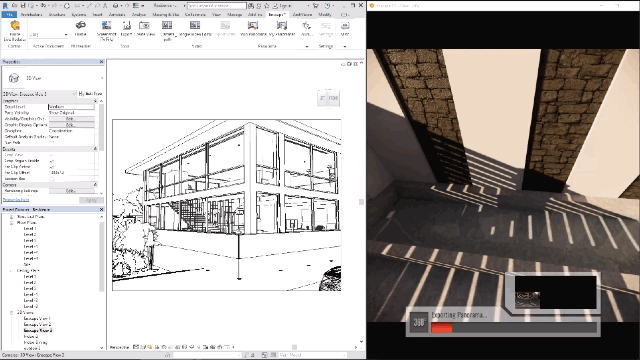This screenshot has width=640, height=360.
Task: Toggle the Sun Path checkbox
Action: point(51,143)
